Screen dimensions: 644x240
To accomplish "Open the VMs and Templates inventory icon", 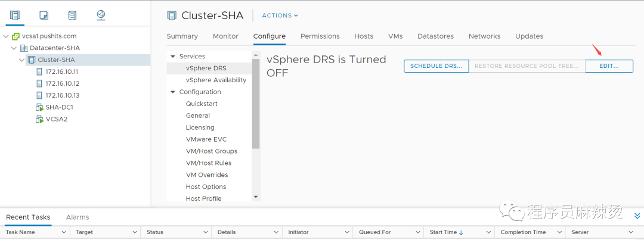I will [44, 15].
